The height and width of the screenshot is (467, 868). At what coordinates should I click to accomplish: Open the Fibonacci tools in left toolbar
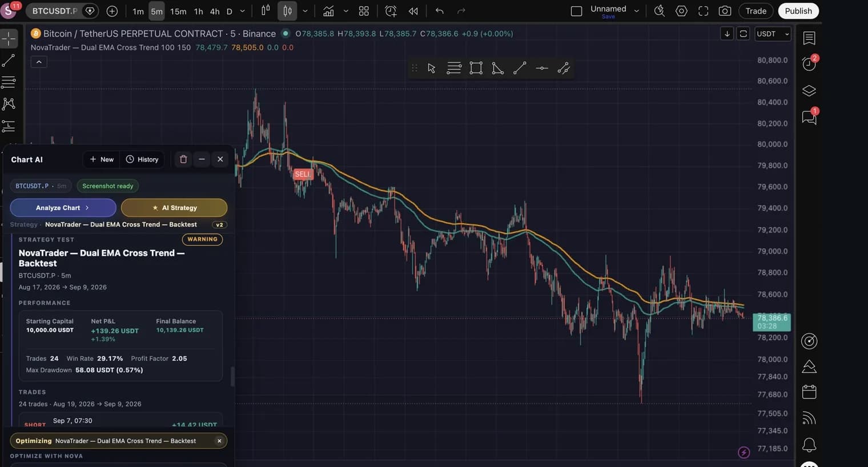point(9,82)
